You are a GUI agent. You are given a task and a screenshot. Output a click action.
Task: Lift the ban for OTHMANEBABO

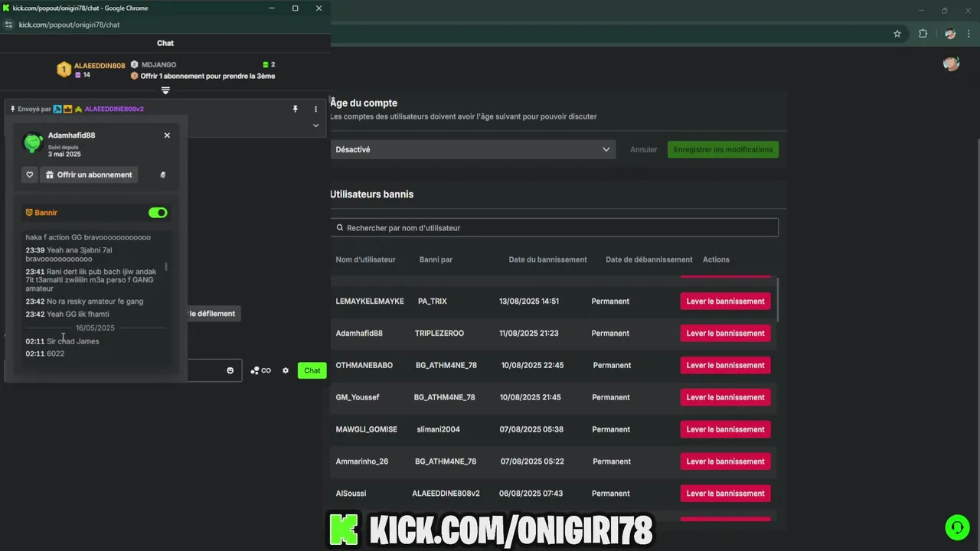725,366
